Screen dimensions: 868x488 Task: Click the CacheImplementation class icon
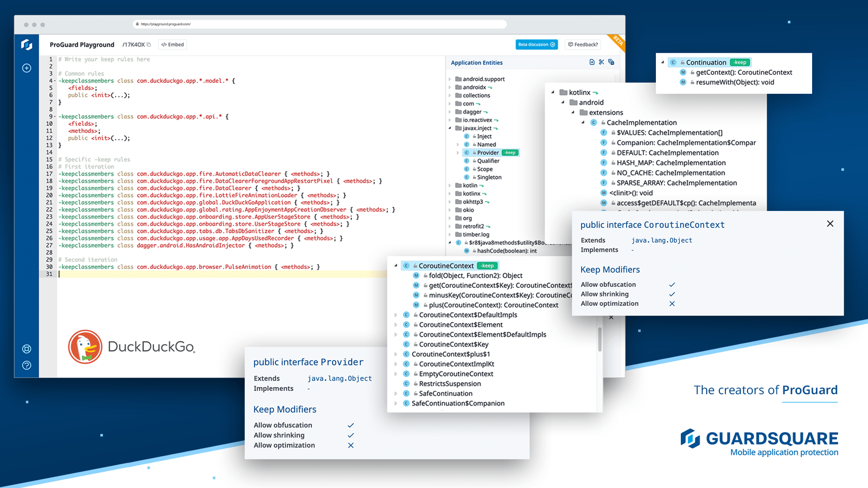pos(593,123)
